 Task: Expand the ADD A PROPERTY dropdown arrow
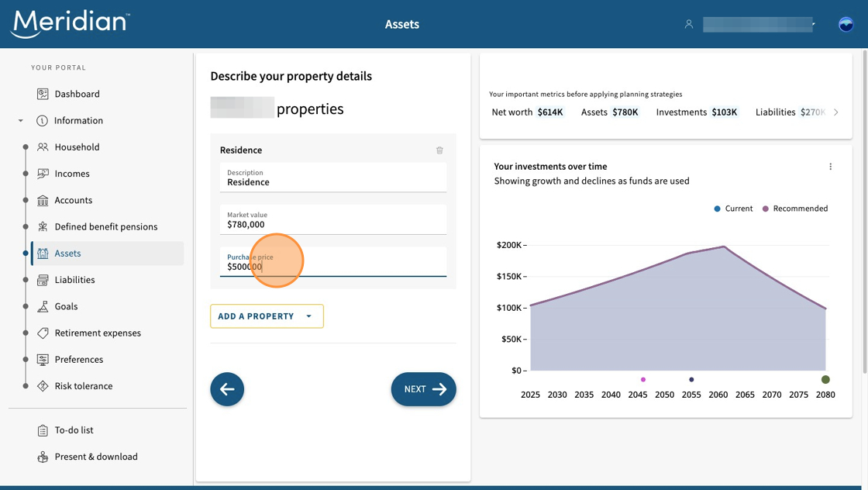pos(309,316)
